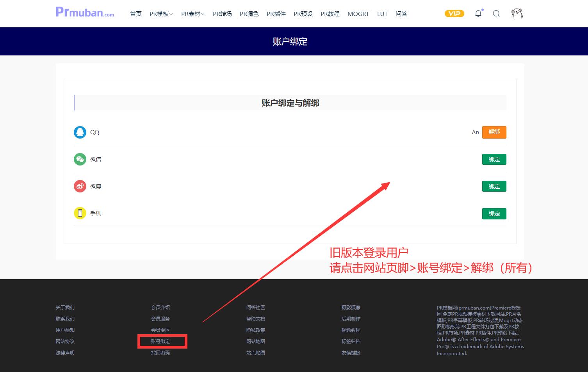
Task: Click the 微信 WeChat icon
Action: [x=80, y=159]
